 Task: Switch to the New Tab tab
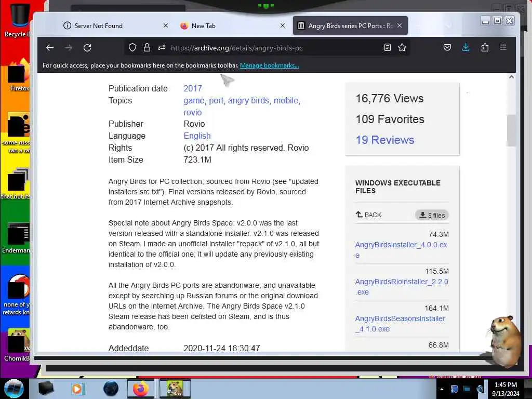tap(232, 25)
